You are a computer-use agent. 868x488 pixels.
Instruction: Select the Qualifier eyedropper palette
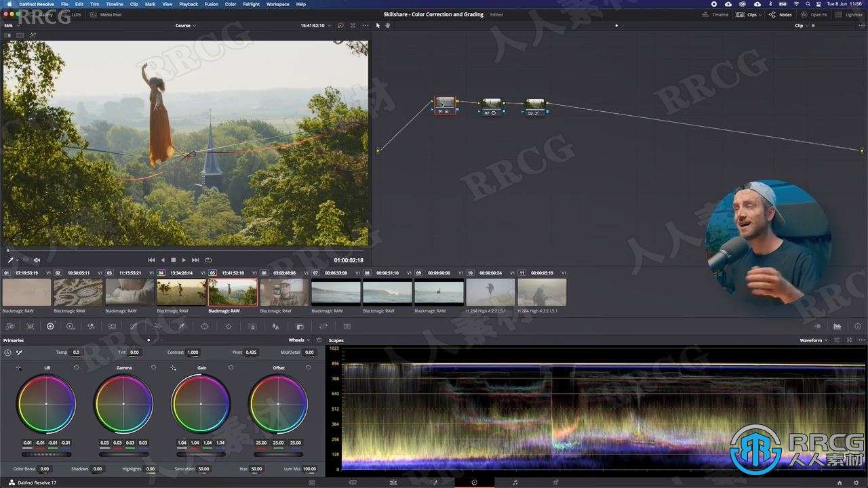[181, 326]
